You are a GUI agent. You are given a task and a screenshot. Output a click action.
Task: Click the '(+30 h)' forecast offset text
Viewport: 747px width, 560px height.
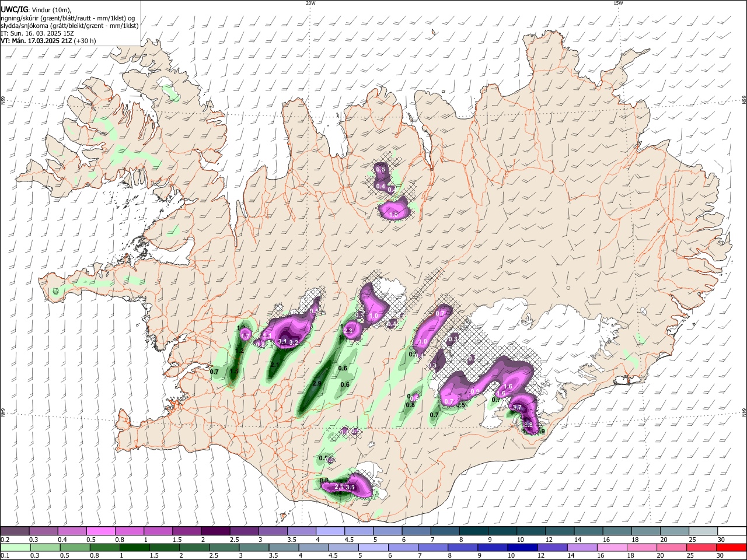(x=85, y=41)
